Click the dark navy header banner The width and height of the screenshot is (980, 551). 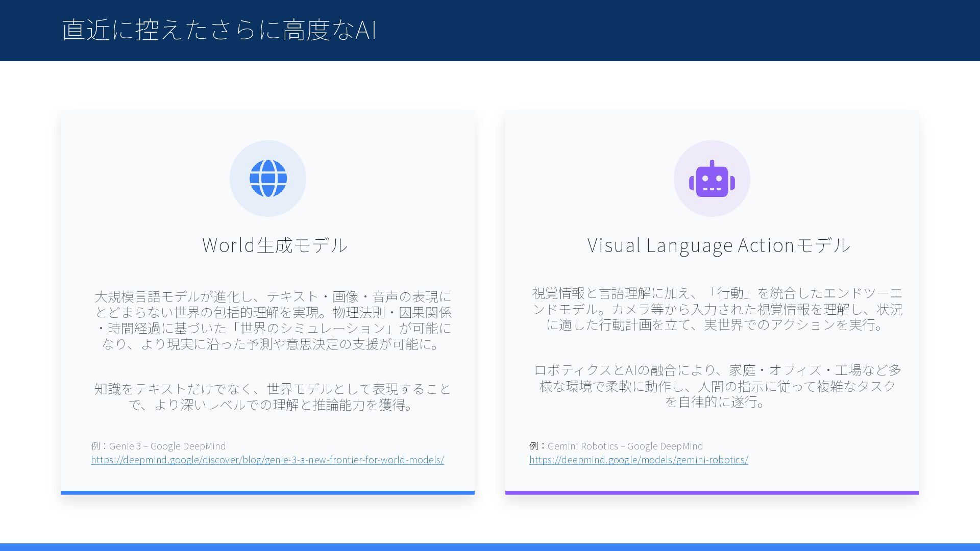(664, 31)
